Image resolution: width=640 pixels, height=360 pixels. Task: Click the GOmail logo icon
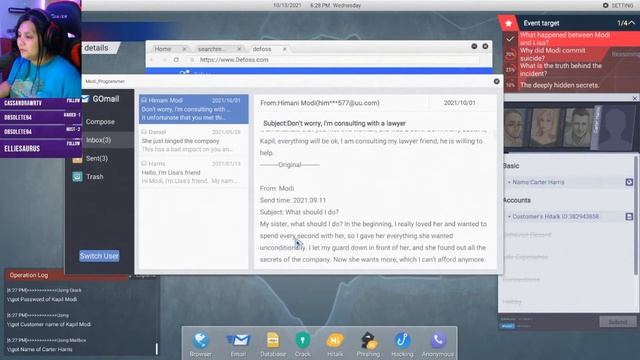pos(85,98)
